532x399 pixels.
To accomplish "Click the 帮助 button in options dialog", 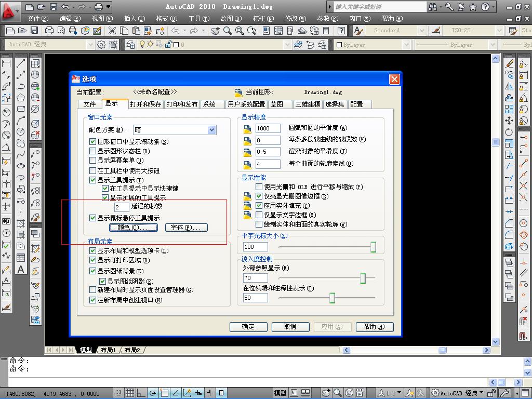I will [x=374, y=327].
